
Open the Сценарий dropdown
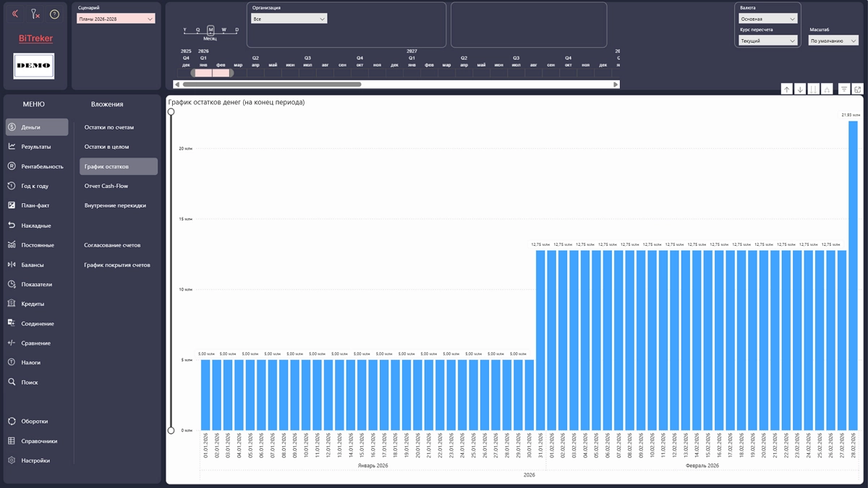(x=116, y=19)
